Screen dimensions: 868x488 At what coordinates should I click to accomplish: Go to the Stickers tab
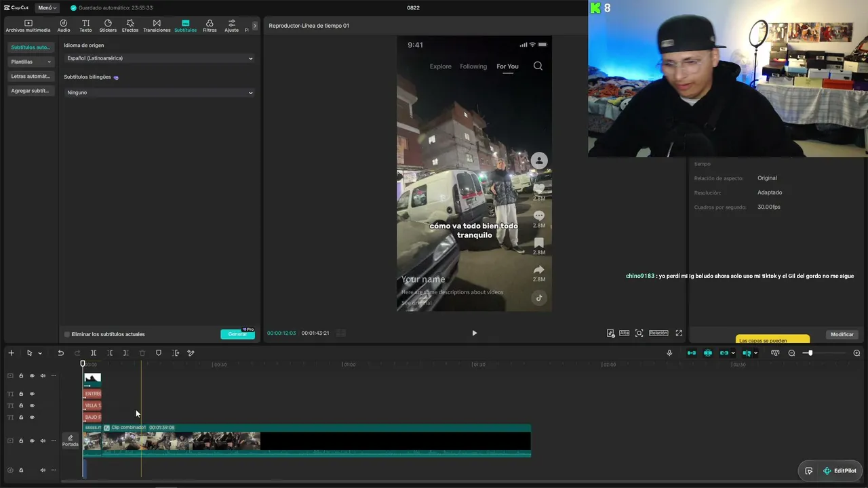pos(108,26)
